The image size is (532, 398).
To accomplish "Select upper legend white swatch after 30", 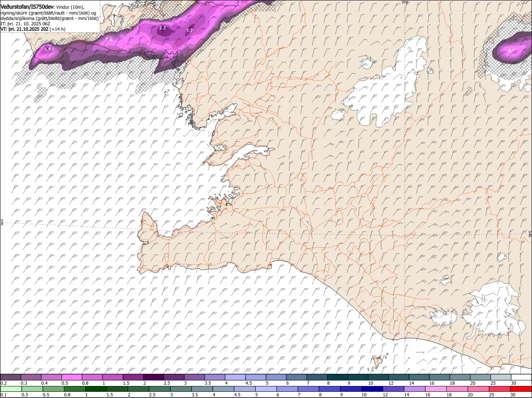I will point(521,377).
